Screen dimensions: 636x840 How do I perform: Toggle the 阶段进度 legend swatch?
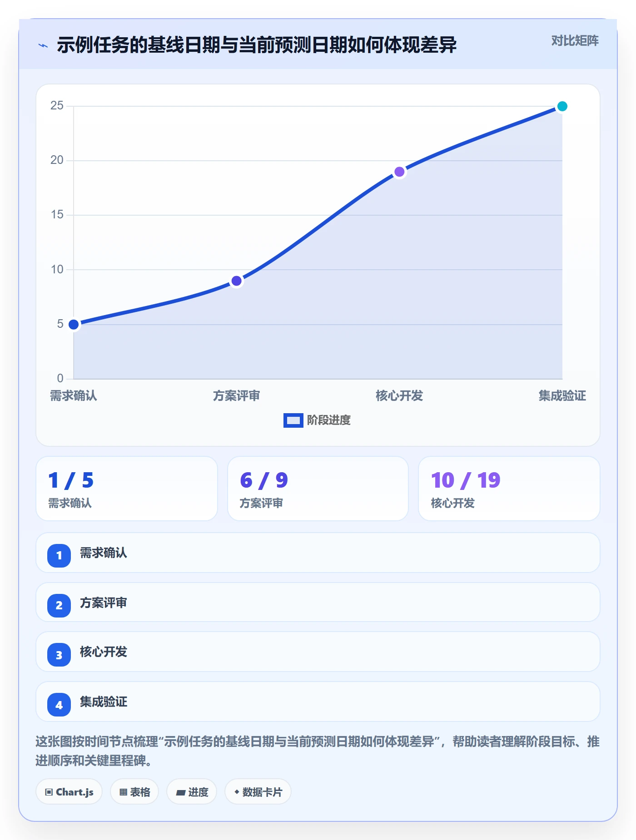pos(293,420)
